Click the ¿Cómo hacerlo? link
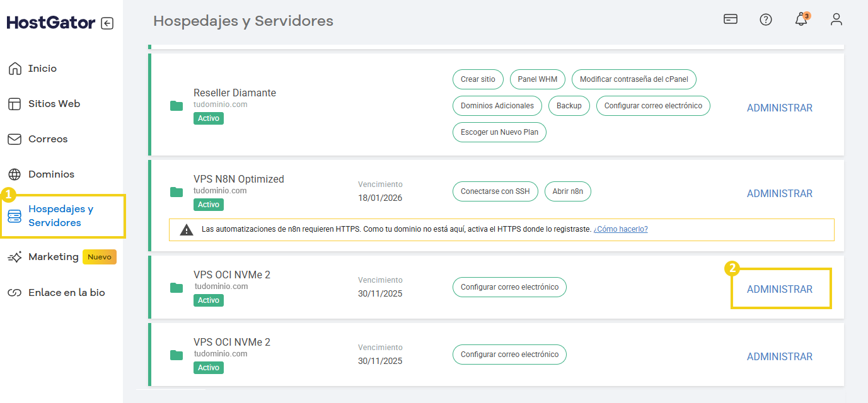The width and height of the screenshot is (868, 403). (x=620, y=229)
